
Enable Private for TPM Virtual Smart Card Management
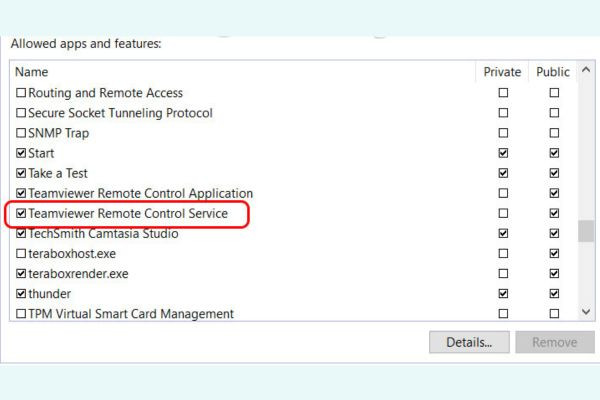click(x=503, y=314)
